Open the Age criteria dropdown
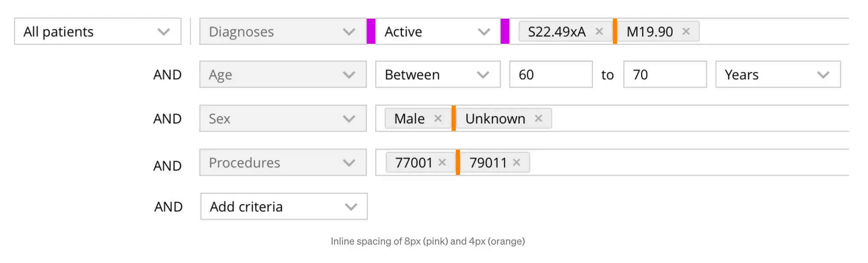868x263 pixels. click(283, 75)
